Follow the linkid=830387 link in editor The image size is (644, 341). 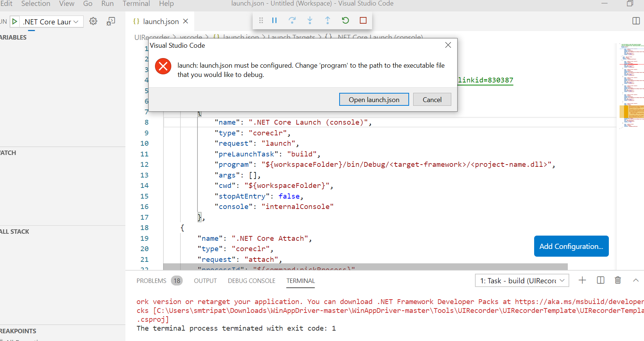[485, 80]
